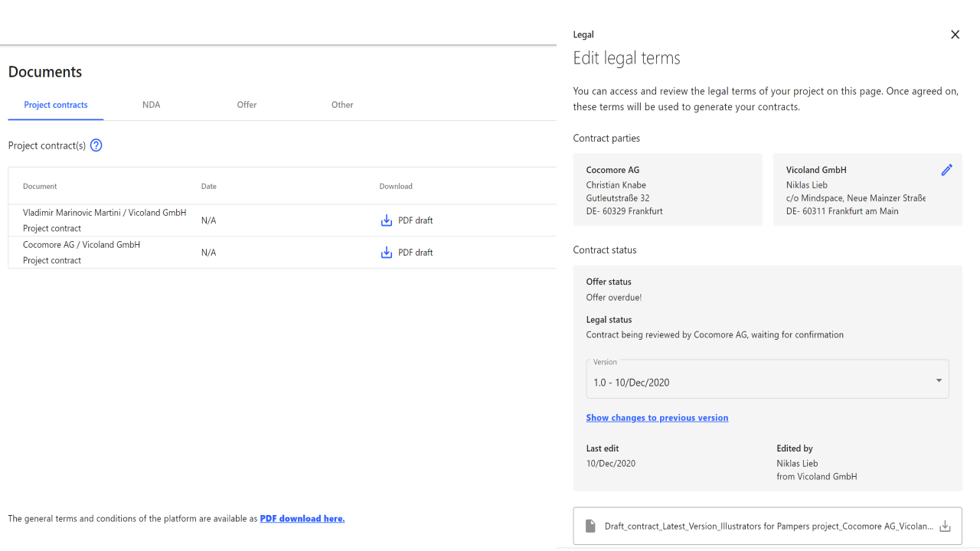The height and width of the screenshot is (551, 980).
Task: Open the Offer tab
Action: 247,105
